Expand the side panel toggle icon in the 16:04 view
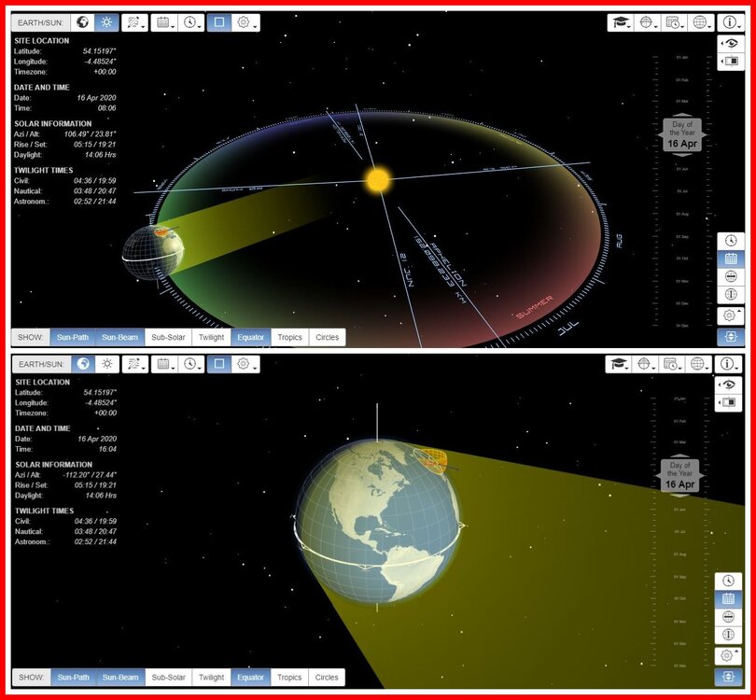756x700 pixels. (729, 402)
